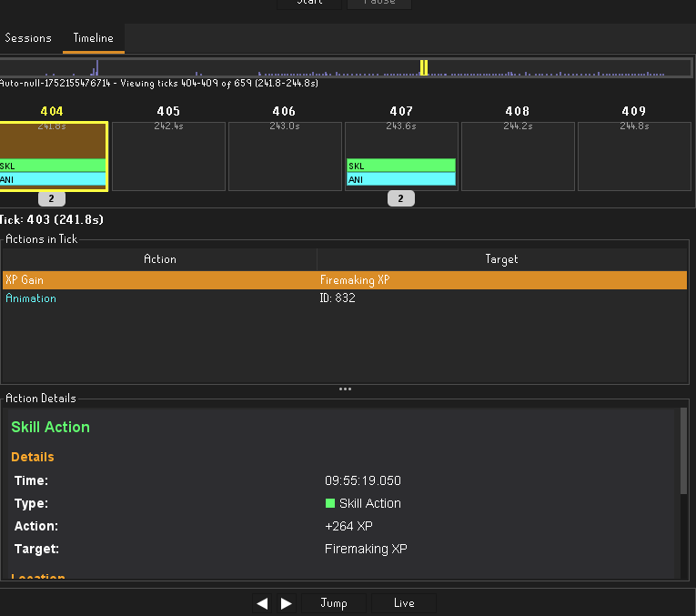Click Firemaking XP in Action Details
696x616 pixels.
point(366,549)
